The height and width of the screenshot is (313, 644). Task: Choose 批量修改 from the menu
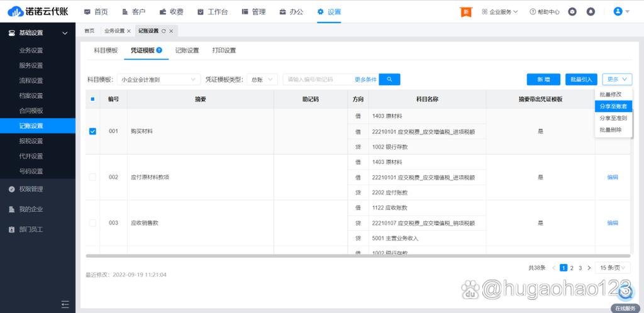[613, 94]
